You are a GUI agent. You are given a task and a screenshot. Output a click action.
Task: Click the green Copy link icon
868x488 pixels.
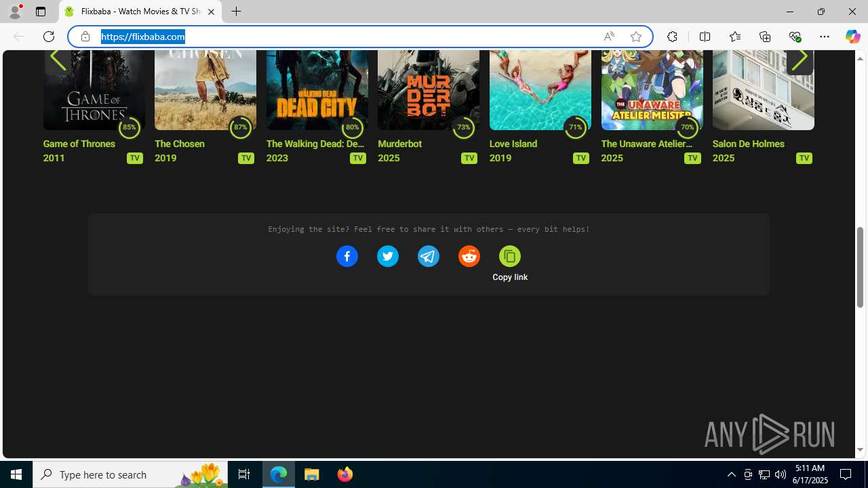tap(510, 256)
